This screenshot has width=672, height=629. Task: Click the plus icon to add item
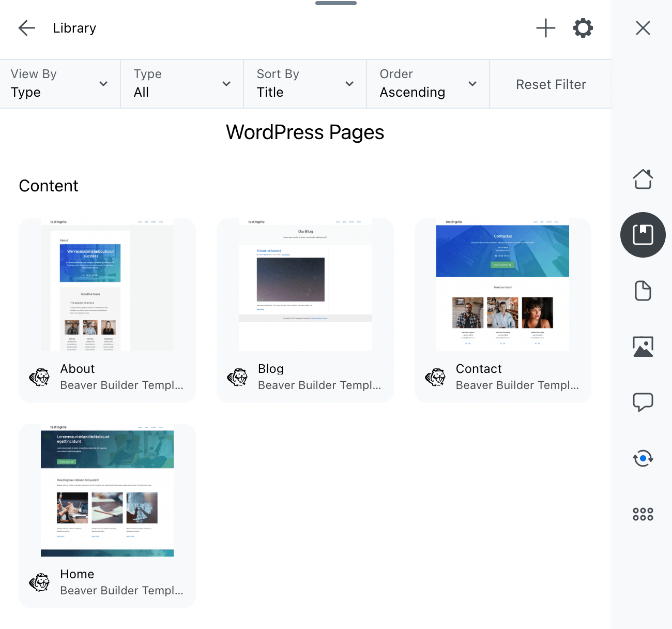coord(545,28)
